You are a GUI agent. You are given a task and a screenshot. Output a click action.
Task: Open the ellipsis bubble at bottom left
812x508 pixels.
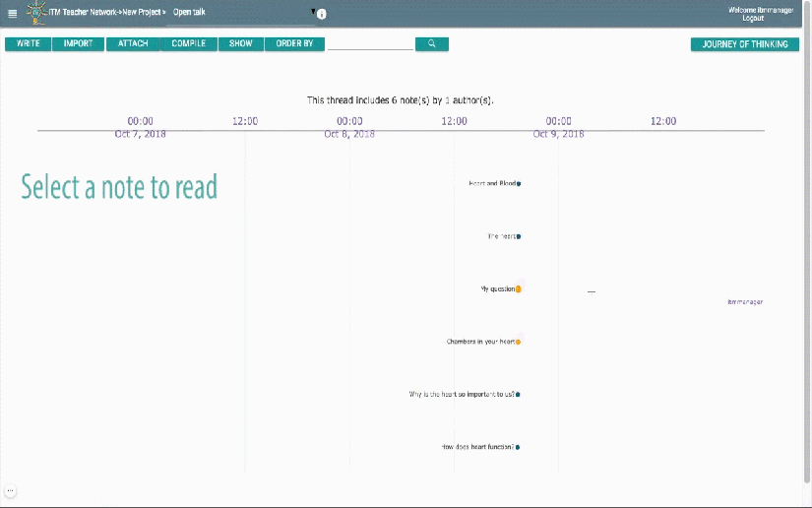[x=11, y=489]
